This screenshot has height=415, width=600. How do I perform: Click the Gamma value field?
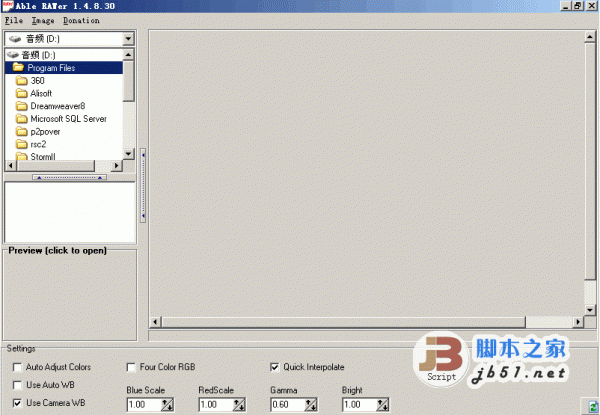(x=288, y=405)
